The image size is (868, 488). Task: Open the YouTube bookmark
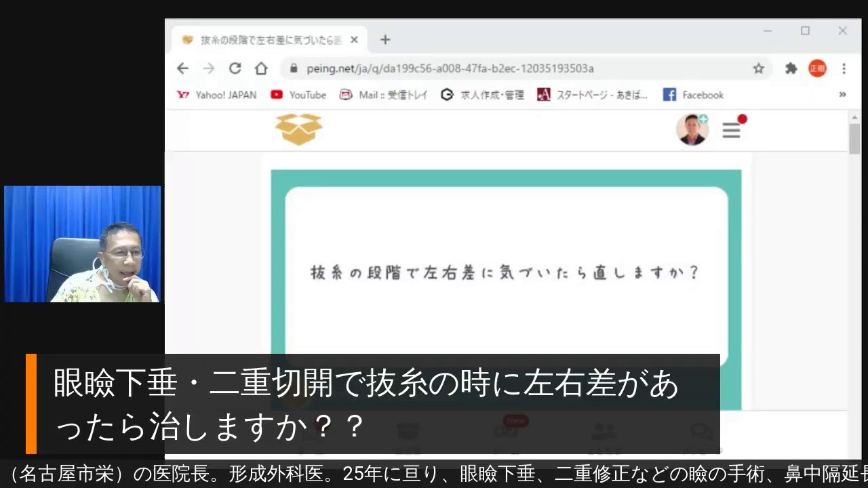tap(298, 95)
